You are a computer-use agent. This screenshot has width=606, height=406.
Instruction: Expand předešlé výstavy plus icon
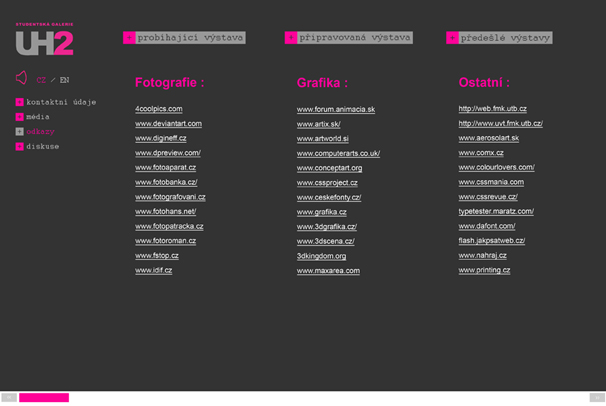(452, 38)
